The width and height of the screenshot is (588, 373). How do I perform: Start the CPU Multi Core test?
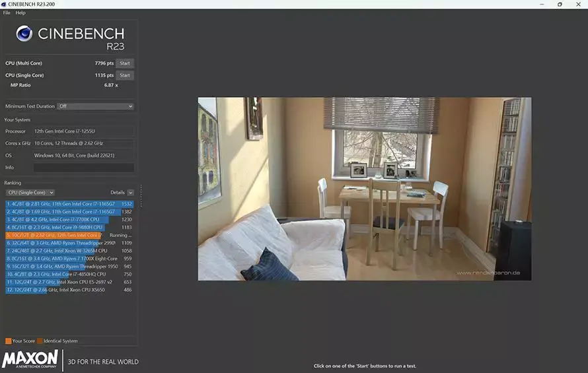pos(125,63)
